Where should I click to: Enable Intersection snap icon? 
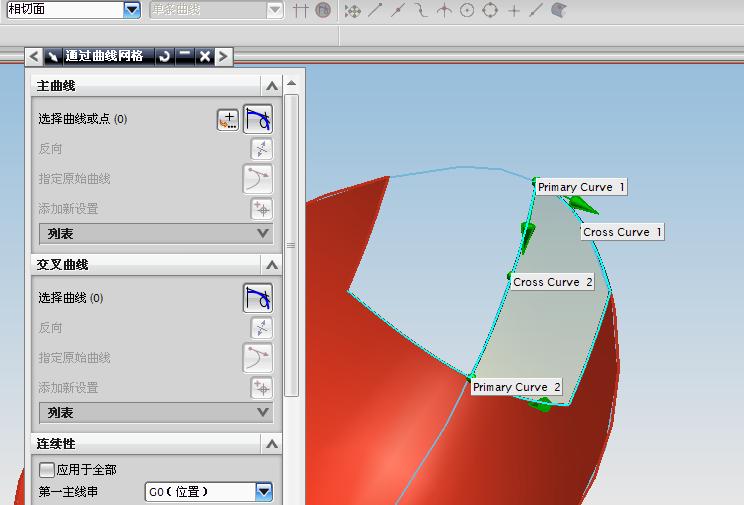click(x=444, y=10)
